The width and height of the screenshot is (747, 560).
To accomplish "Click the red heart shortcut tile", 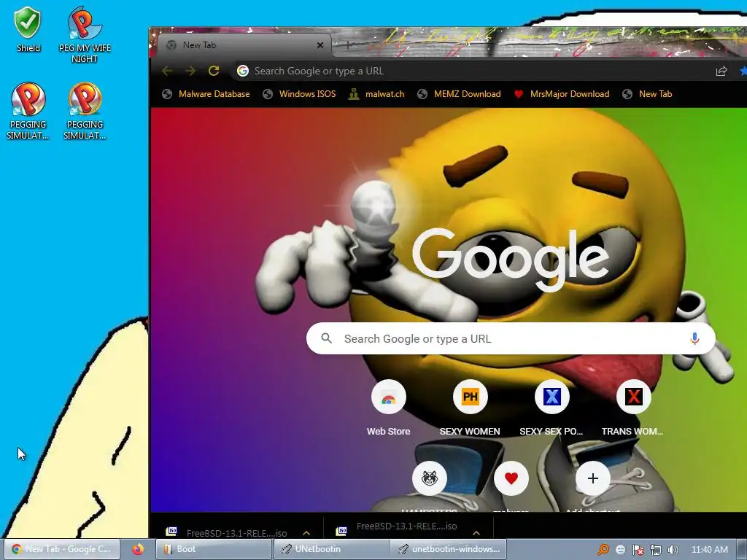I will coord(511,478).
